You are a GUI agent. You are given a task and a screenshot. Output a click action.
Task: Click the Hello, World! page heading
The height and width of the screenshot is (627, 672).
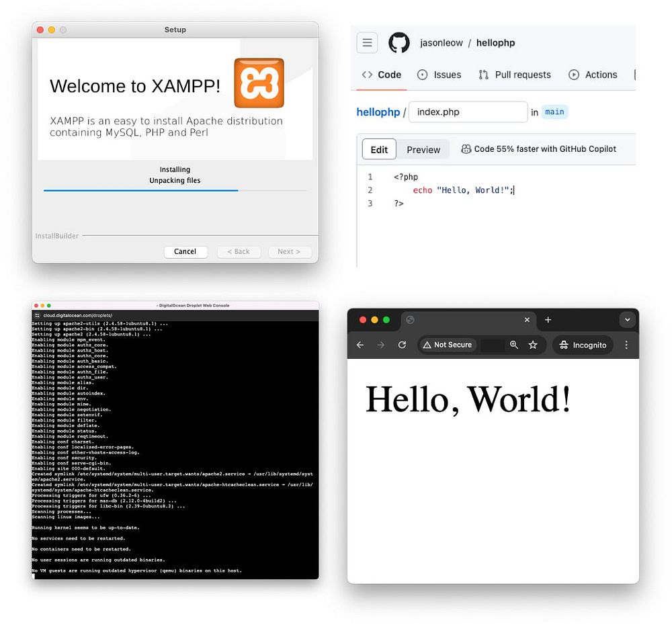tap(468, 399)
